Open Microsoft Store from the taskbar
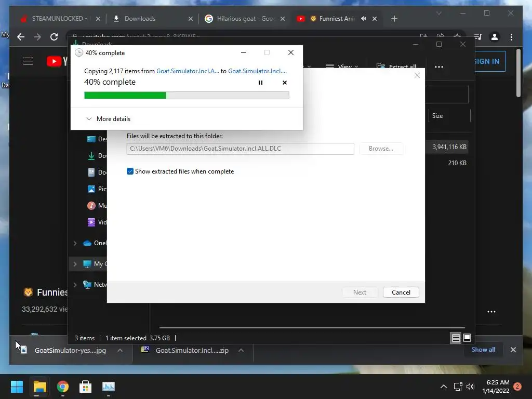The width and height of the screenshot is (532, 399). (85, 387)
